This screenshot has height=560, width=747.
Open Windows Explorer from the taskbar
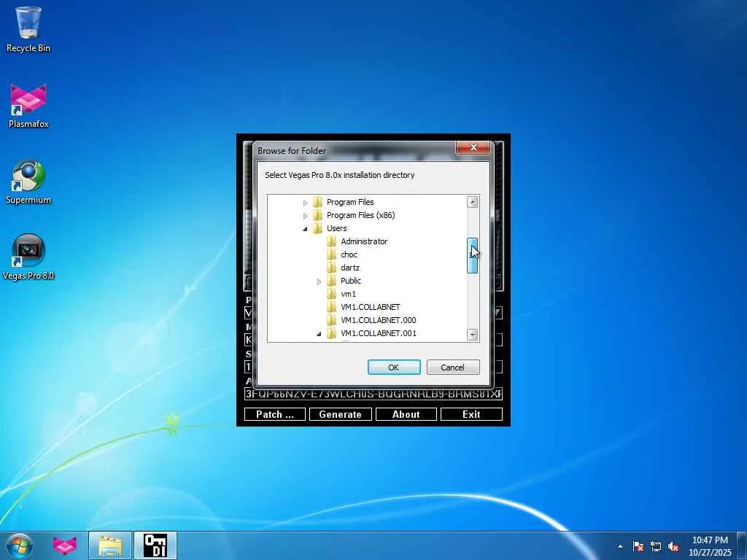point(109,545)
